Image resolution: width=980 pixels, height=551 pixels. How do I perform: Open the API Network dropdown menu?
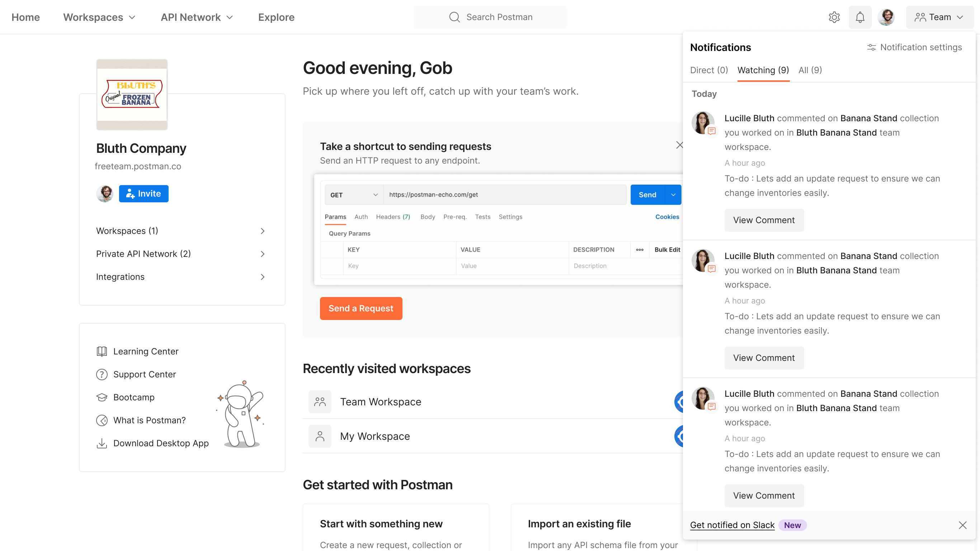[197, 17]
